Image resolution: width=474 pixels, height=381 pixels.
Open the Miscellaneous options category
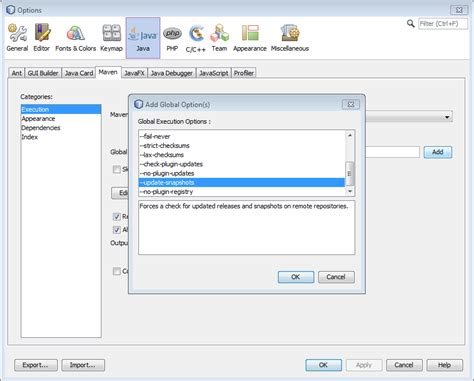(290, 38)
